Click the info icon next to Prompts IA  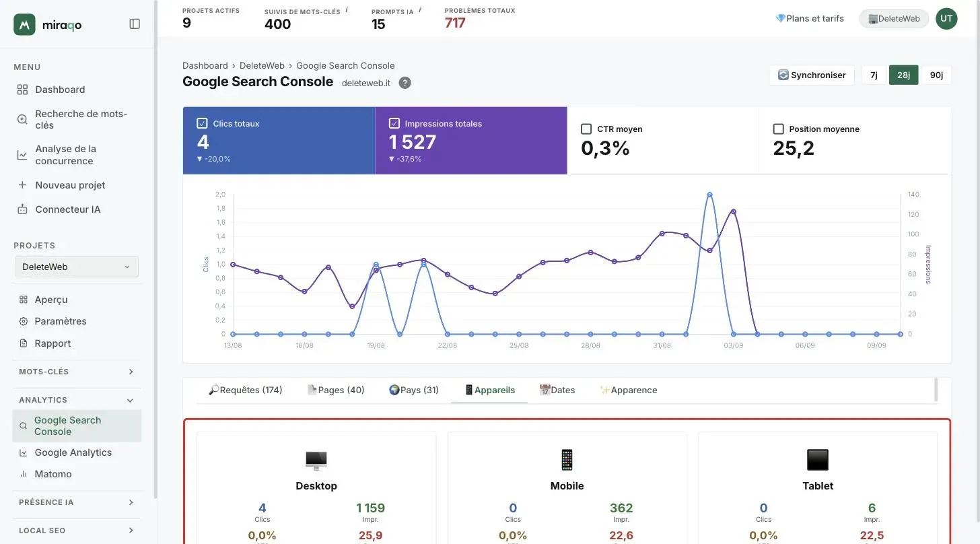(420, 10)
